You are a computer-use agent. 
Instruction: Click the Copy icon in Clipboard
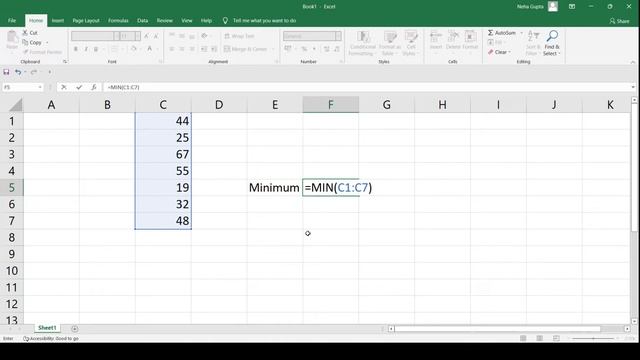(x=25, y=42)
